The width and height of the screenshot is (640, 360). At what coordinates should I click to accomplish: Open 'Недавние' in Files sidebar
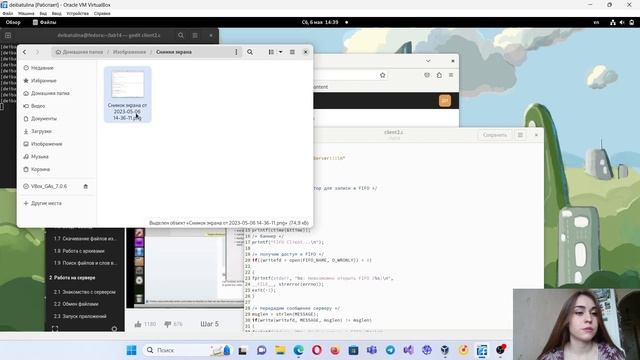[39, 68]
